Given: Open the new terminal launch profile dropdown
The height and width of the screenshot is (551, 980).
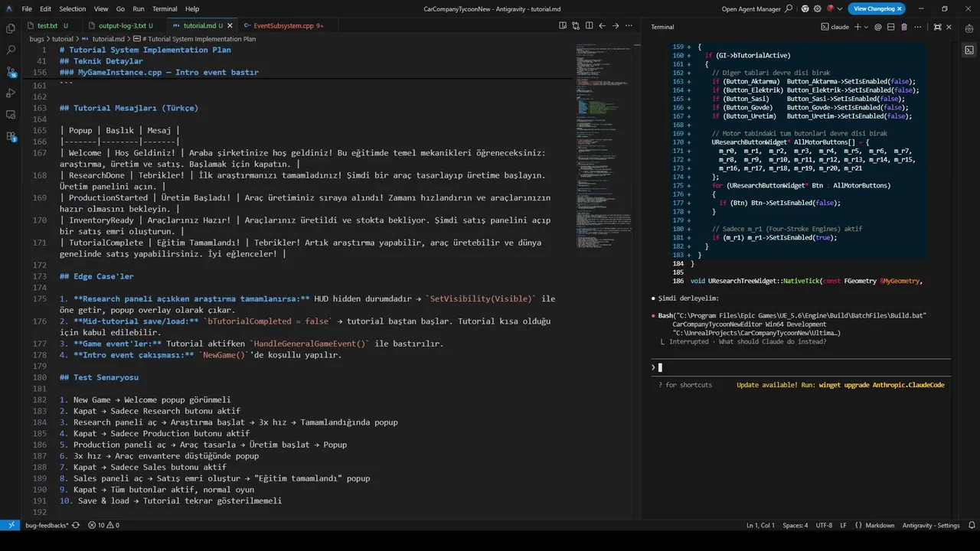Looking at the screenshot, I should coord(867,27).
